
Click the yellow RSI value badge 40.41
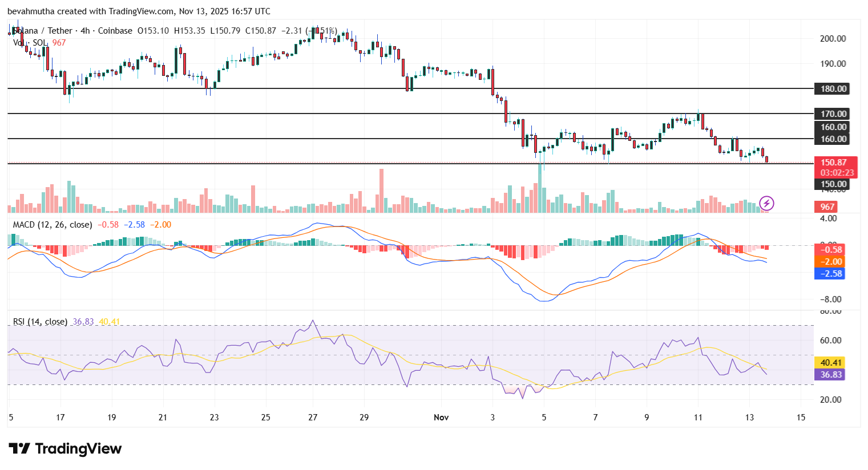click(831, 361)
